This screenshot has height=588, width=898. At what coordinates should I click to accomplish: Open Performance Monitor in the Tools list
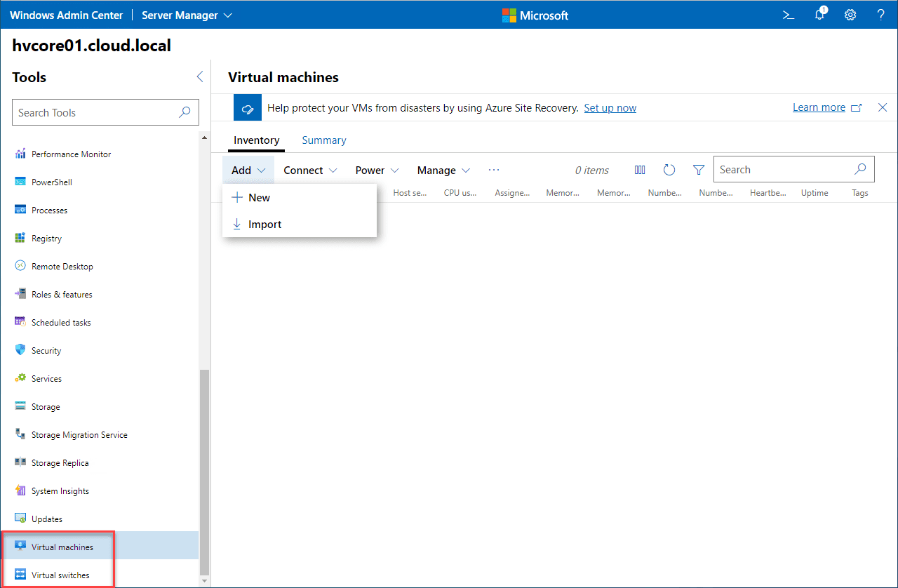tap(100, 154)
